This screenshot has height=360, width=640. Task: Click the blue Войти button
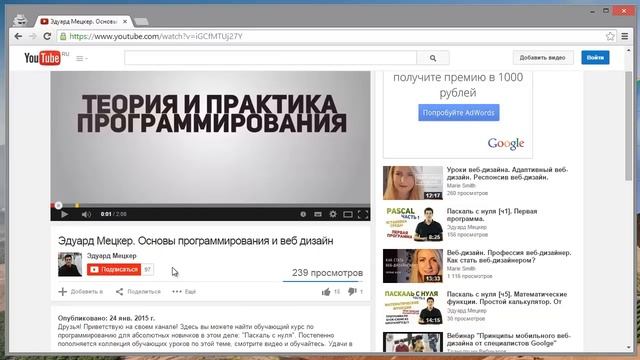click(595, 58)
